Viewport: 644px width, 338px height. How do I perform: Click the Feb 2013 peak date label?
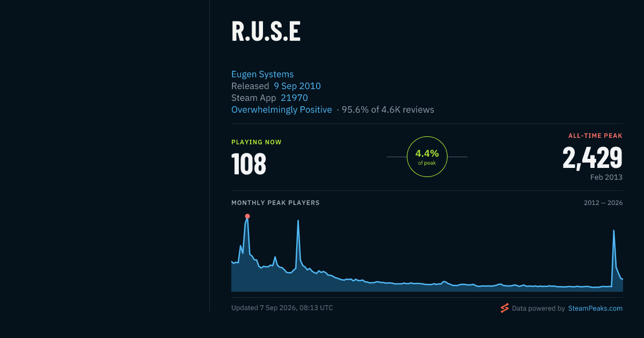click(606, 177)
